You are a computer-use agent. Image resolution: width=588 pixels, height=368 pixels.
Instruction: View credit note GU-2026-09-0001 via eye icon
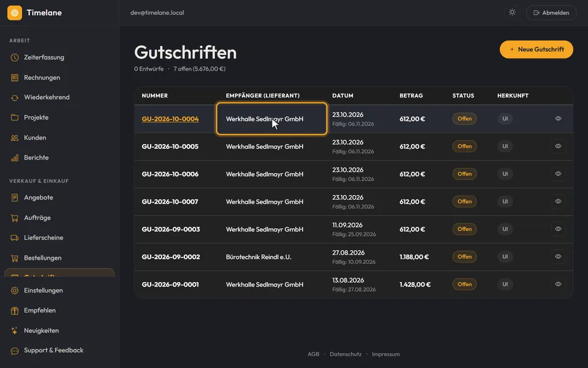[x=558, y=284]
